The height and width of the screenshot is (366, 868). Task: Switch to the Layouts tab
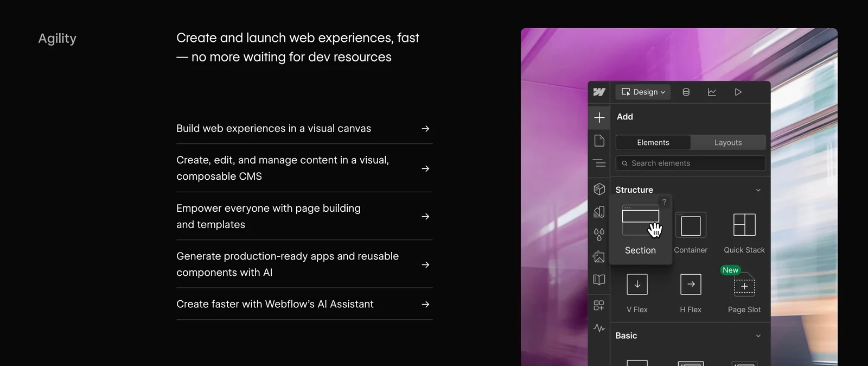click(727, 142)
